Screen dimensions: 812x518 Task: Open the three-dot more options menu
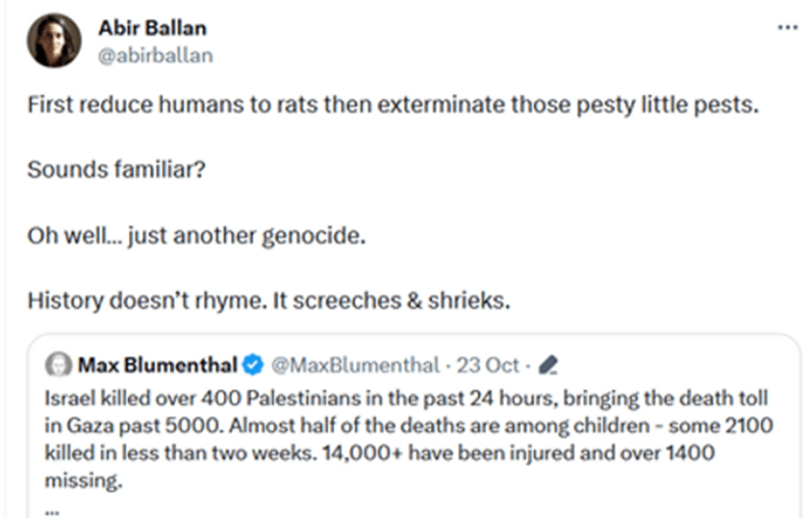788,27
